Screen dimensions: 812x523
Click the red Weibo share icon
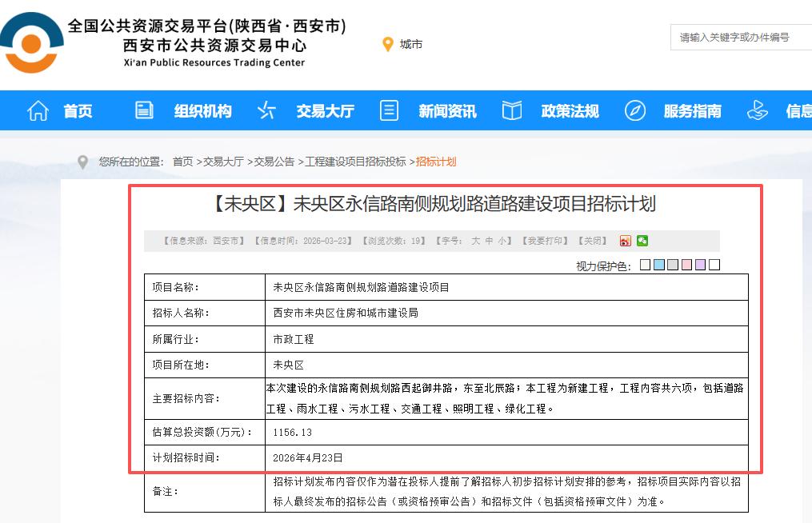(626, 241)
